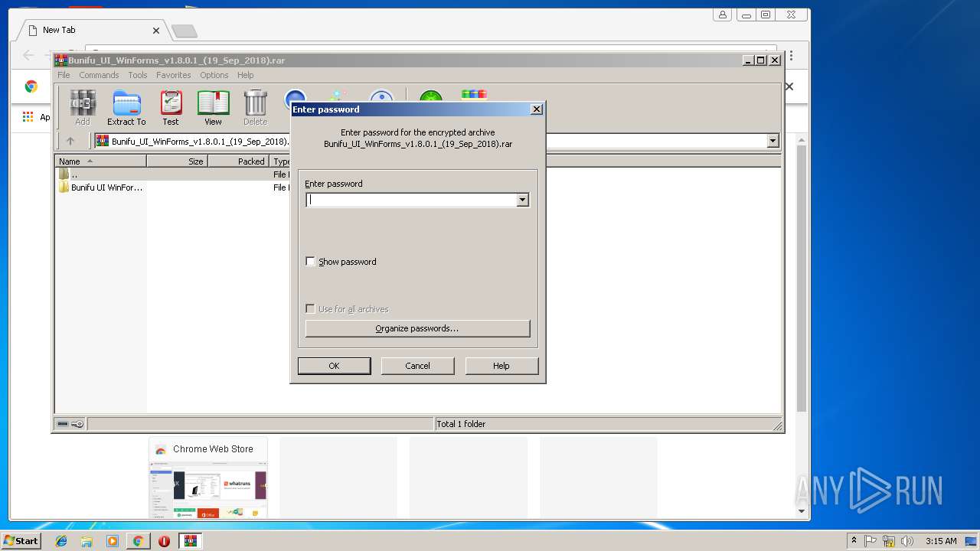This screenshot has height=551, width=980.
Task: Select the New Tab tab in Chrome
Action: pyautogui.click(x=92, y=30)
